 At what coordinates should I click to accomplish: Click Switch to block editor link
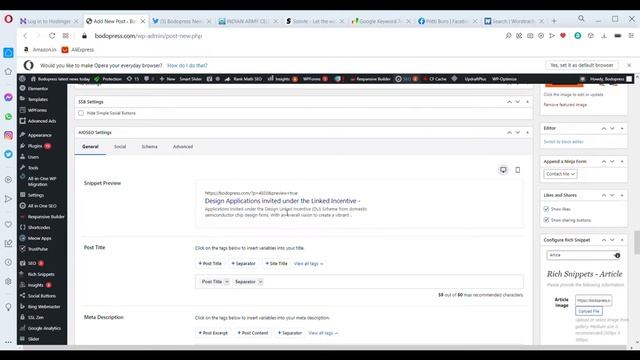point(563,142)
